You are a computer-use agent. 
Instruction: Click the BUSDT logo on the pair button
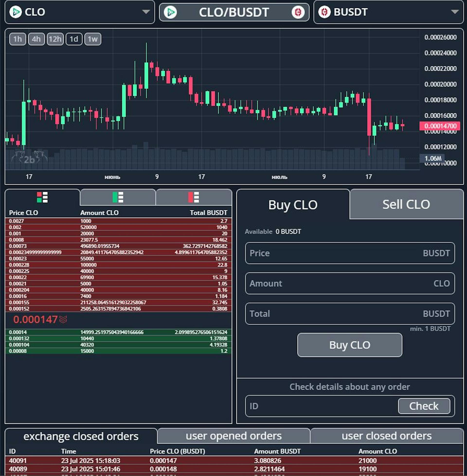tap(298, 12)
